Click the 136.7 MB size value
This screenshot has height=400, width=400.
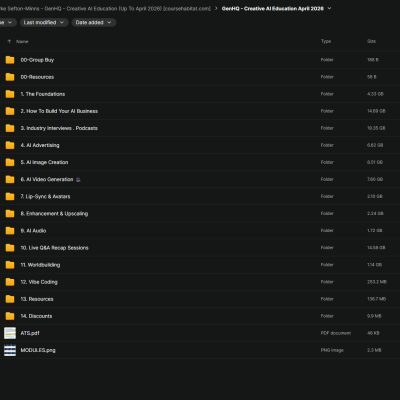coord(376,299)
